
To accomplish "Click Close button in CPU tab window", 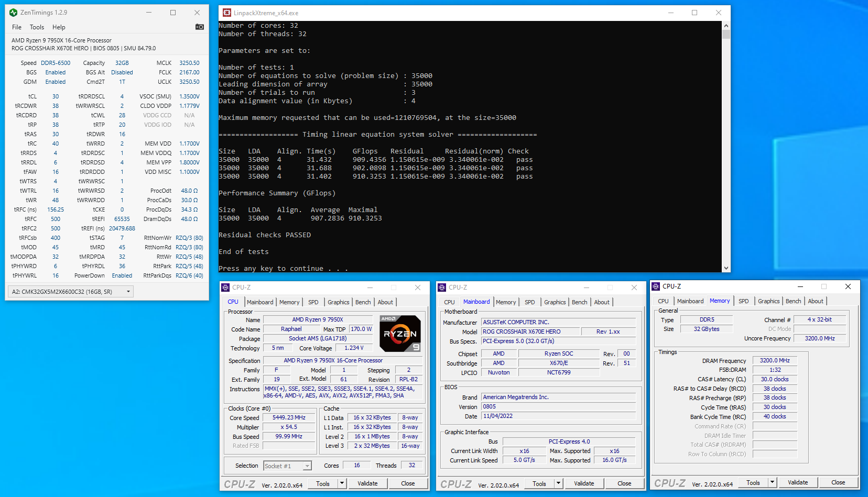I will [408, 483].
